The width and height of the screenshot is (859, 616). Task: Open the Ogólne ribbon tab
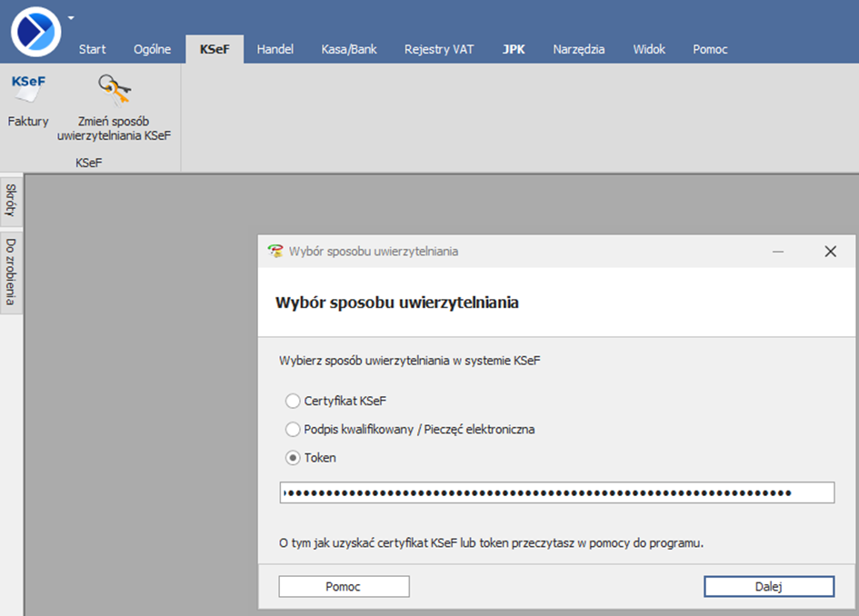152,49
